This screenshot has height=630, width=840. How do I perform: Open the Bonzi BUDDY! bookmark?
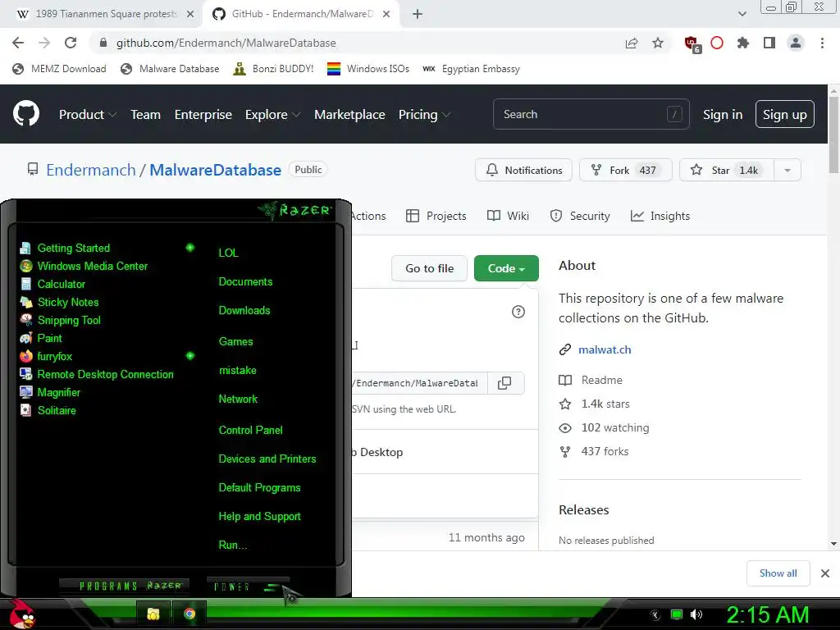click(274, 69)
